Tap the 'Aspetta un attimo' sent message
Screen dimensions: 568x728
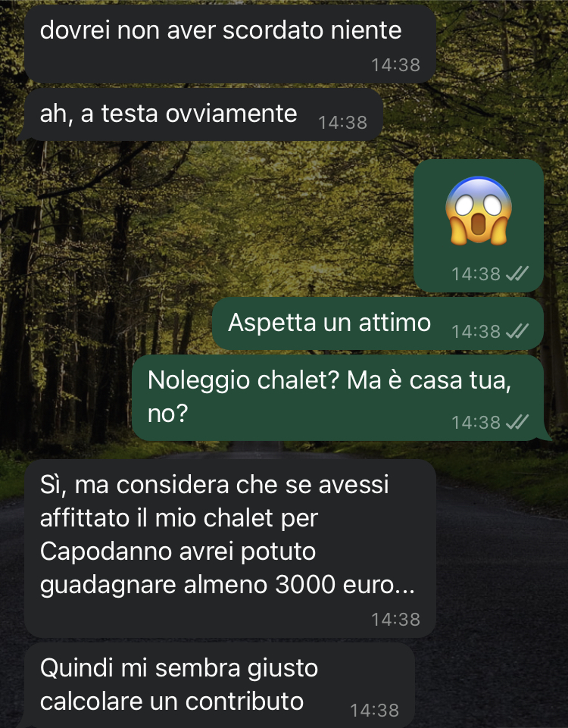click(x=378, y=323)
